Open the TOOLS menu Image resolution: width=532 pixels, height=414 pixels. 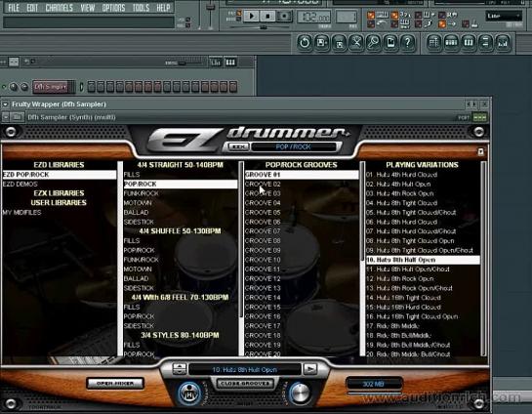click(x=141, y=8)
